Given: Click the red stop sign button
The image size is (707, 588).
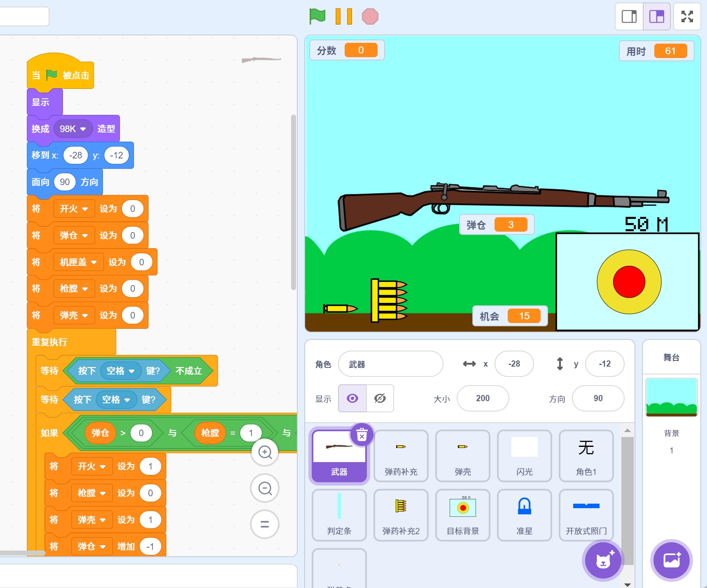Looking at the screenshot, I should point(370,16).
